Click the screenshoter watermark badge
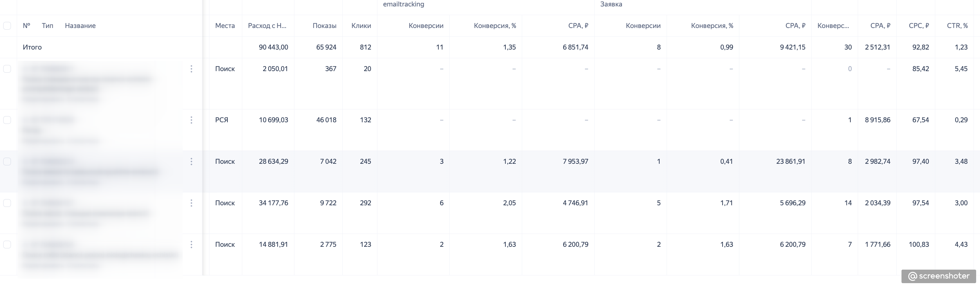Image resolution: width=980 pixels, height=287 pixels. pyautogui.click(x=938, y=276)
